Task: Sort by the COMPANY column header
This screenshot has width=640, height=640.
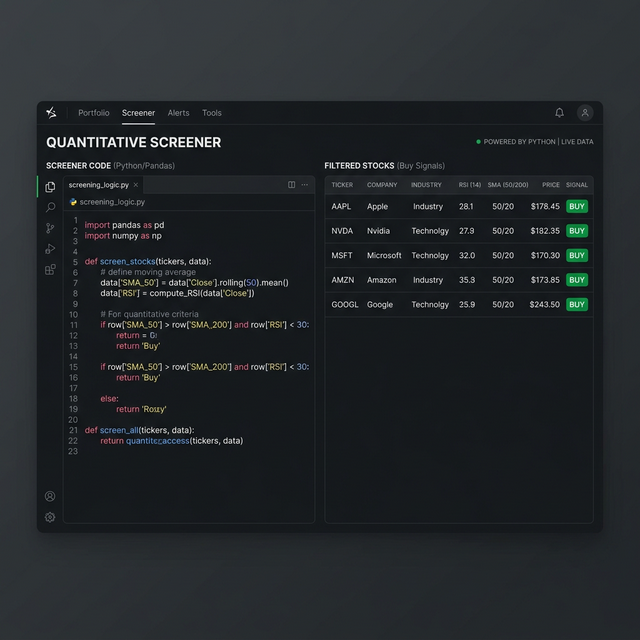Action: 382,185
